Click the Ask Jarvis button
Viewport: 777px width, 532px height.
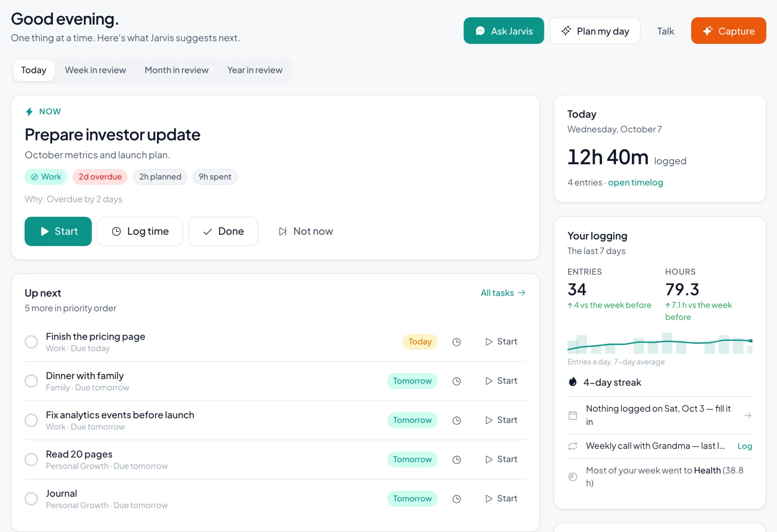point(504,31)
